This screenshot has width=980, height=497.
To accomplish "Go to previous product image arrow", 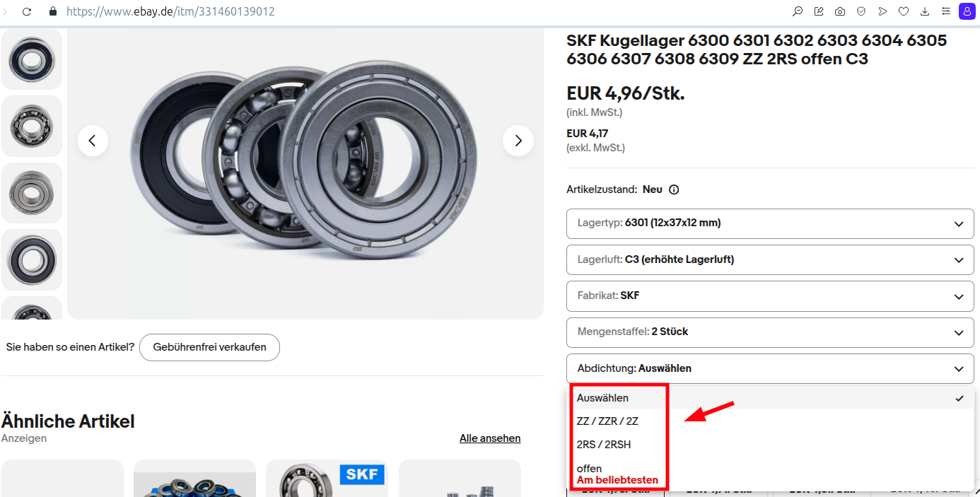I will coord(93,141).
